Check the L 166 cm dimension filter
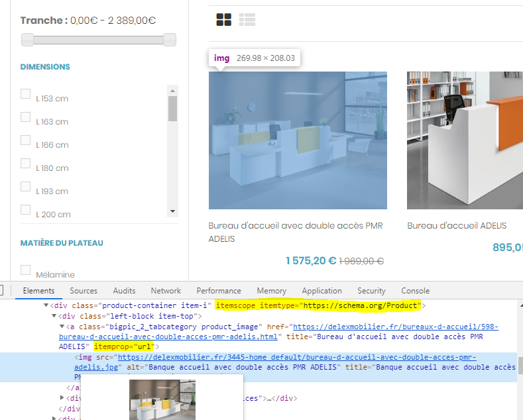This screenshot has height=420, width=523. tap(26, 140)
